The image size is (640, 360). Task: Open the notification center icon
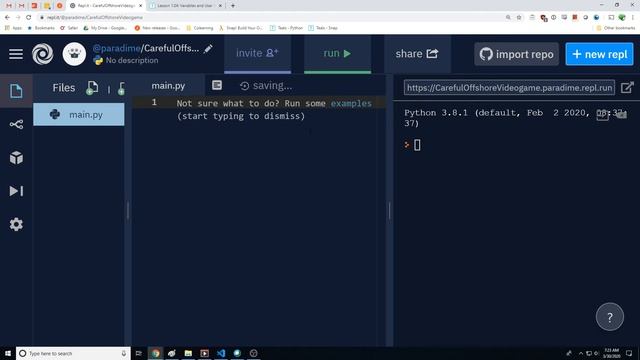pyautogui.click(x=629, y=353)
